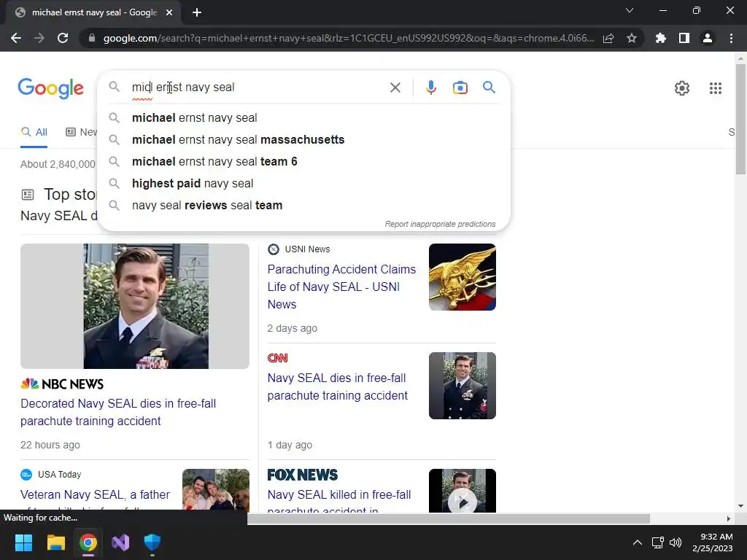Show hidden system tray icons

point(637,542)
